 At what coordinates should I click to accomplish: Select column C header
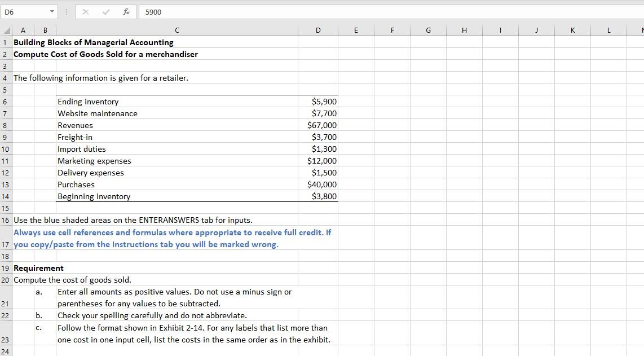[177, 30]
